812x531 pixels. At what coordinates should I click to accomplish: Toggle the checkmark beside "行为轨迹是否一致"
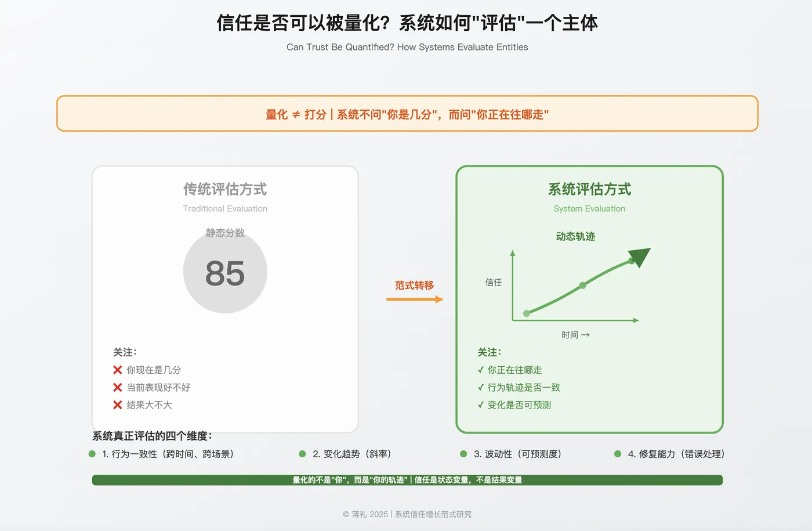tap(481, 387)
